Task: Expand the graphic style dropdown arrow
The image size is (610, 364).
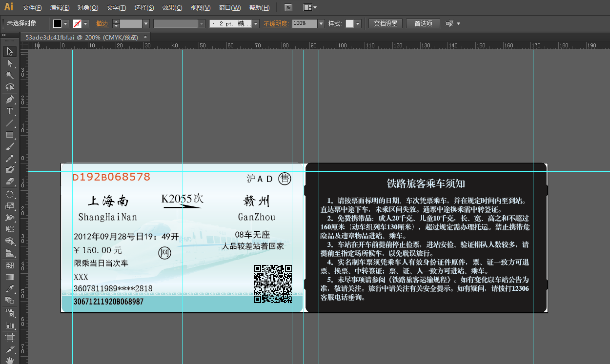Action: [358, 23]
